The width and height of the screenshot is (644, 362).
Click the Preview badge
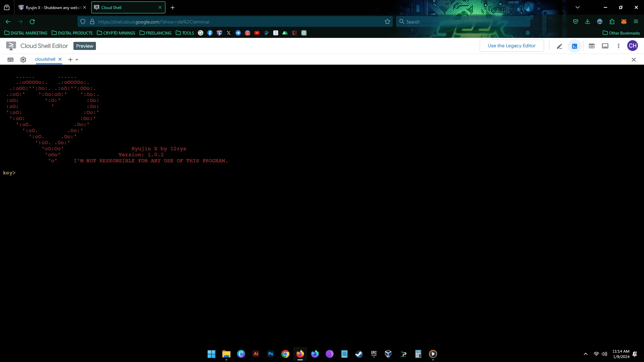click(85, 46)
